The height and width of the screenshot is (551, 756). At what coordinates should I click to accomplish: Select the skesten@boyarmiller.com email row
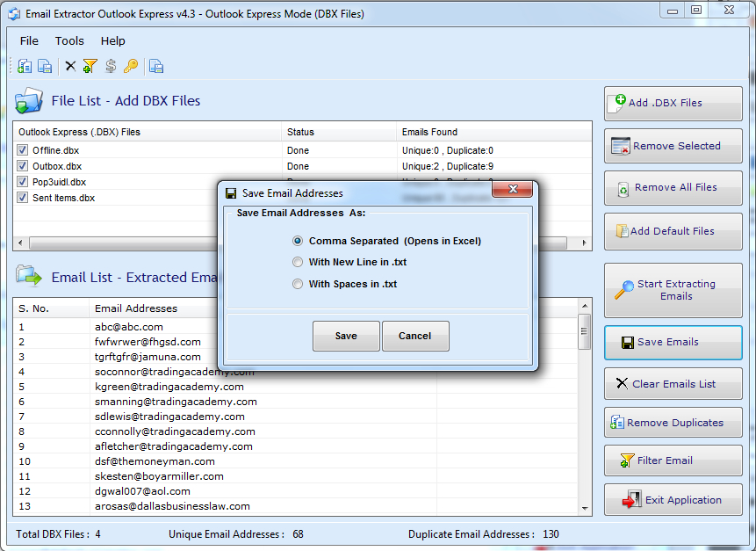[x=296, y=476]
